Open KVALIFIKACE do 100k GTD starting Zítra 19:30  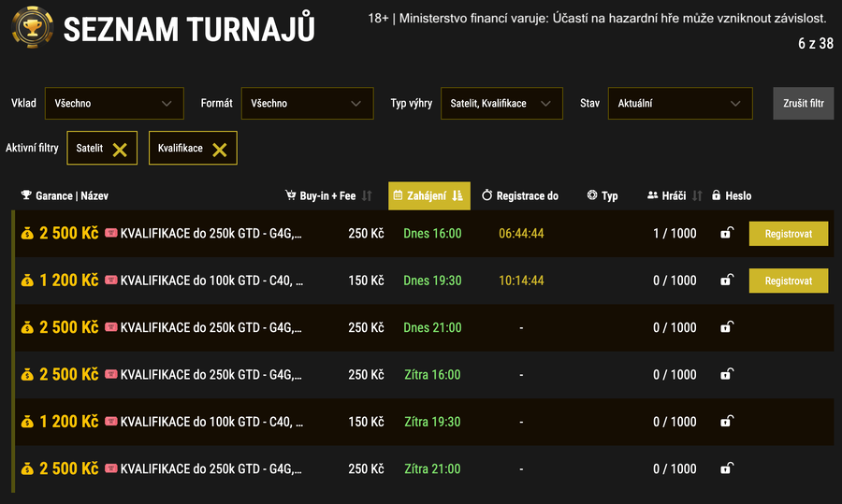pos(211,422)
